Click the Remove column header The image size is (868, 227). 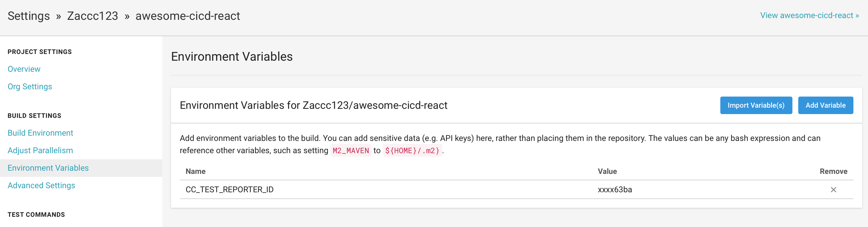click(834, 171)
